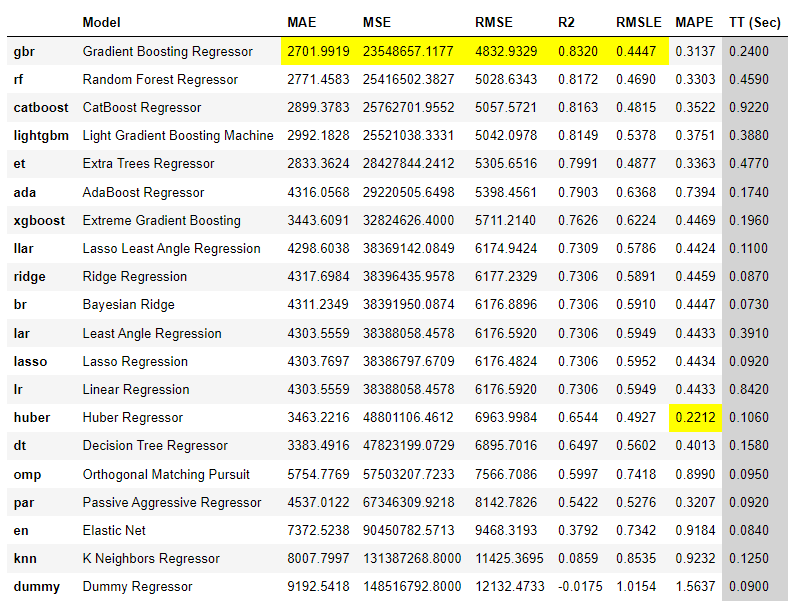Click highlighted MSE value 23548657.1177
Viewport: 793px width, 606px height.
click(x=408, y=52)
